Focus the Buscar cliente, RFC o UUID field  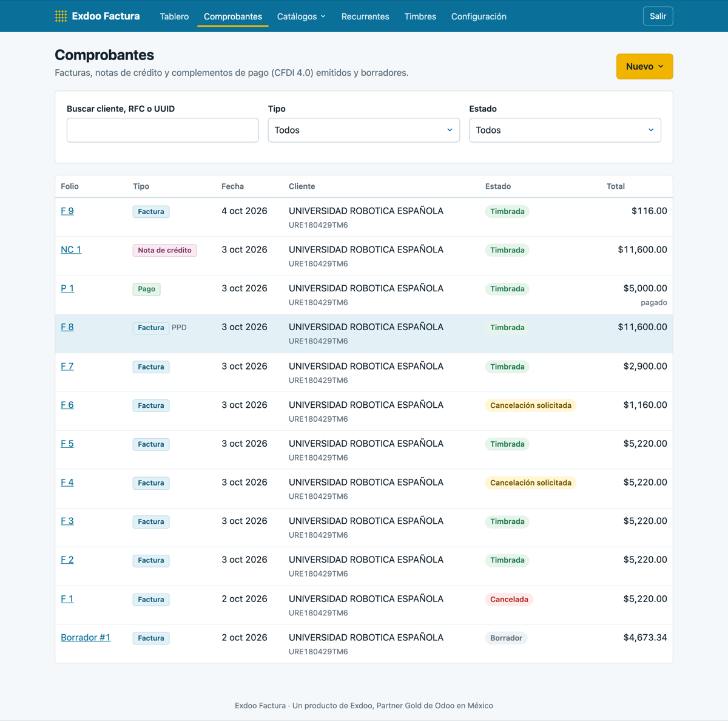point(163,130)
